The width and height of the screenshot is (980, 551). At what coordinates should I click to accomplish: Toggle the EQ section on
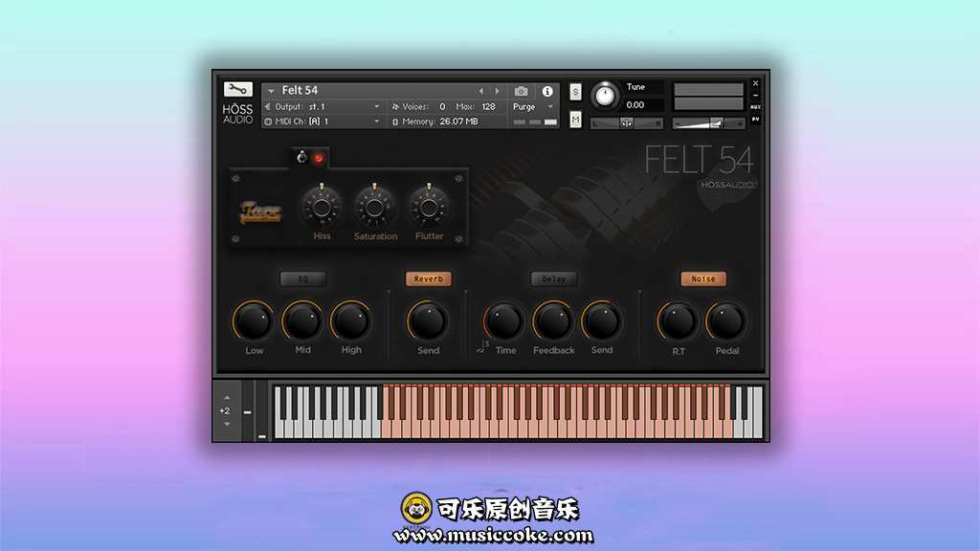(x=303, y=278)
